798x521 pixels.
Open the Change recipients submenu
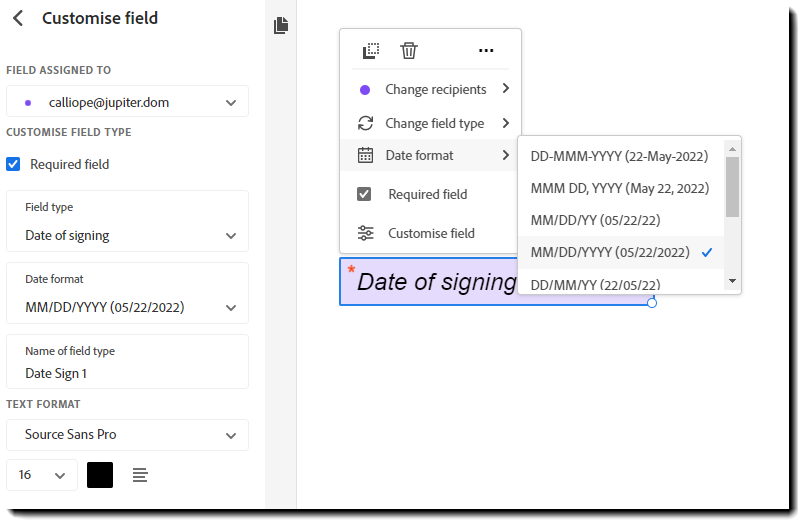click(x=435, y=89)
